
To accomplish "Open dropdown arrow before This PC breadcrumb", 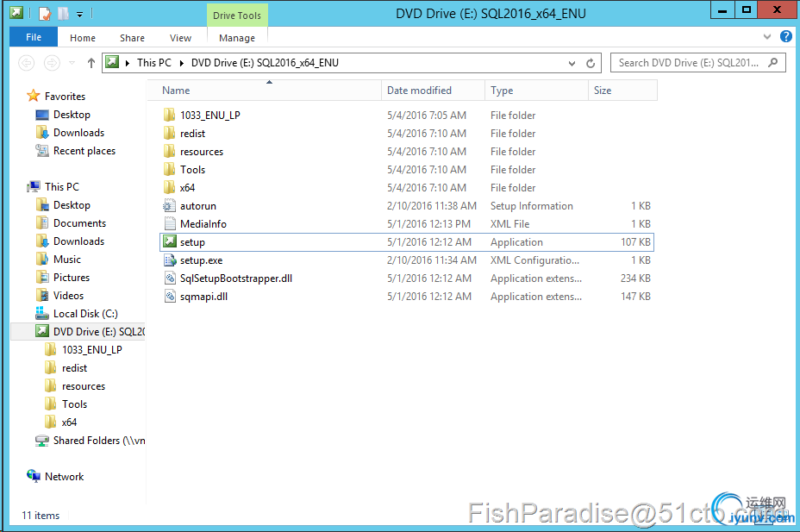I will (128, 63).
